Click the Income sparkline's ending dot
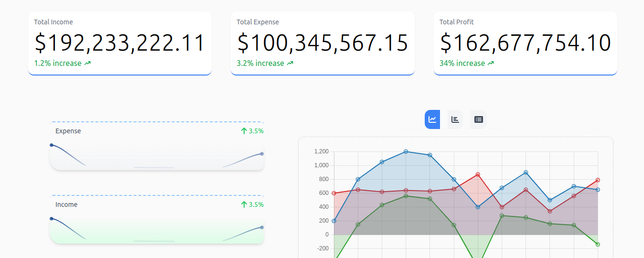This screenshot has height=258, width=644. point(262,227)
